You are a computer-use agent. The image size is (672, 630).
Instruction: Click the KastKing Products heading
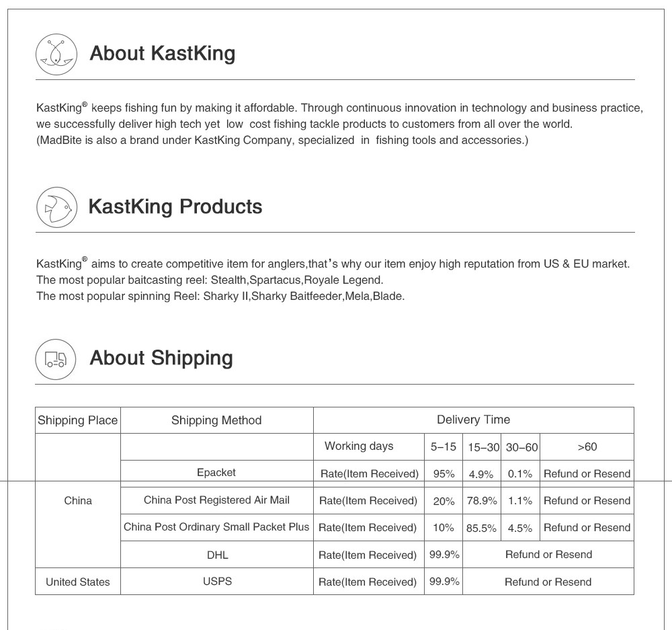[175, 206]
